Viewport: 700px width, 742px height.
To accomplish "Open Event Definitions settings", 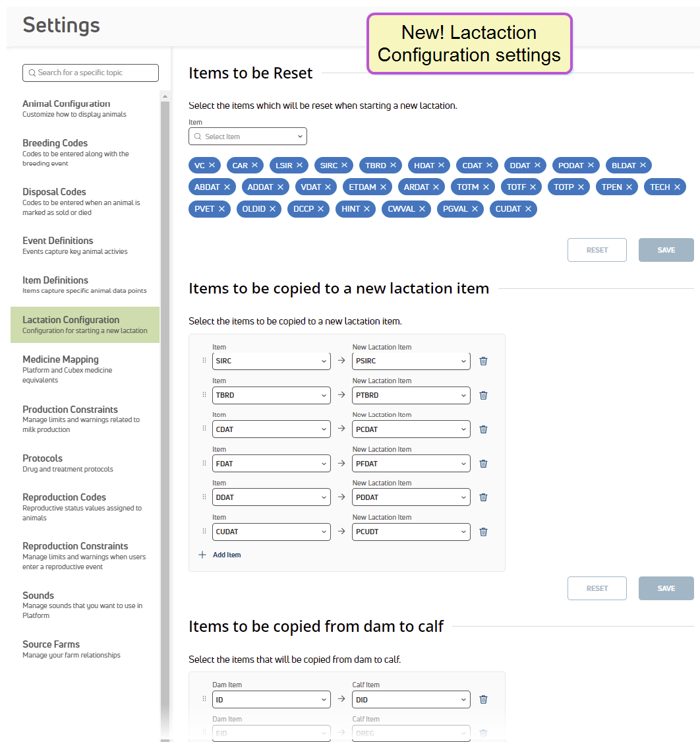I will 85,245.
